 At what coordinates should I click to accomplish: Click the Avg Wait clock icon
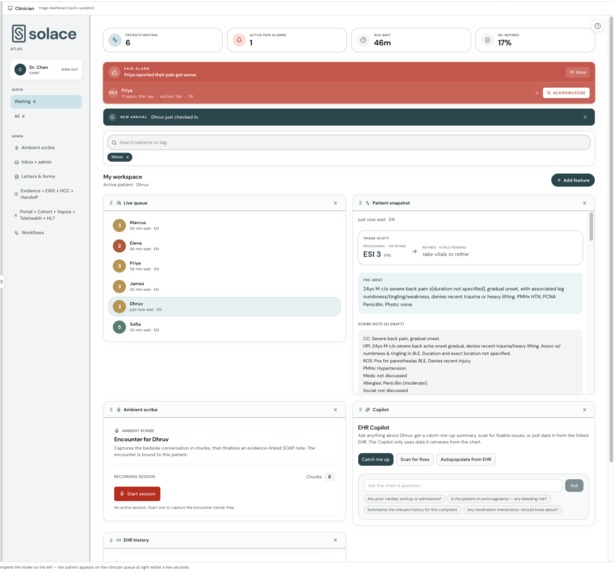tap(363, 40)
